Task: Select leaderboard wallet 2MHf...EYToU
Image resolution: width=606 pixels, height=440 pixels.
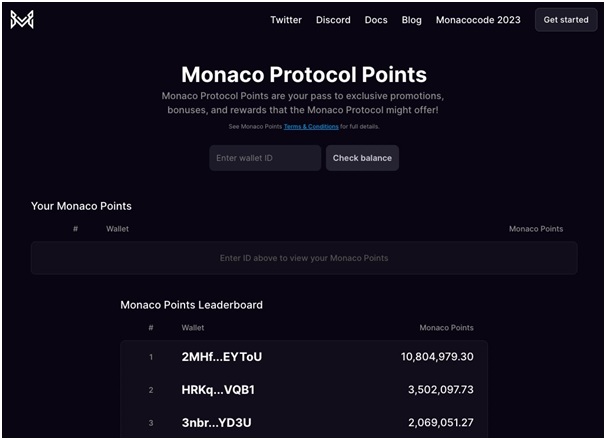Action: coord(221,356)
